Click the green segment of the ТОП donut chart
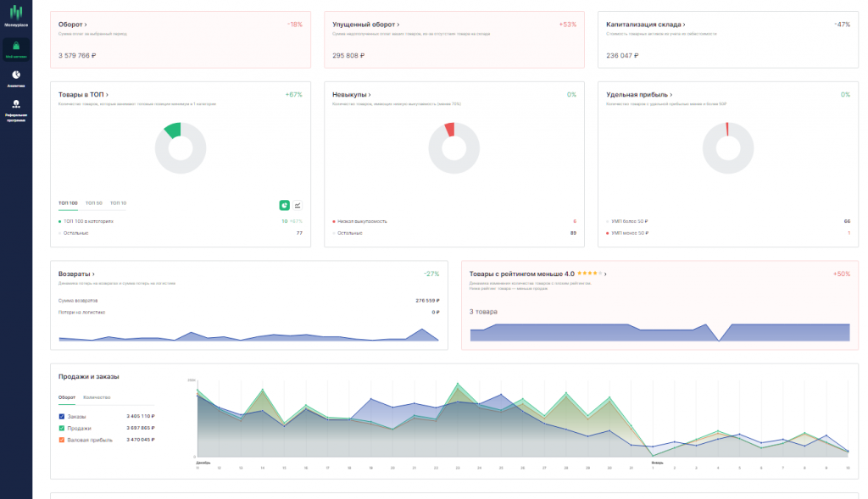Viewport: 868px width, 499px height. tap(173, 130)
